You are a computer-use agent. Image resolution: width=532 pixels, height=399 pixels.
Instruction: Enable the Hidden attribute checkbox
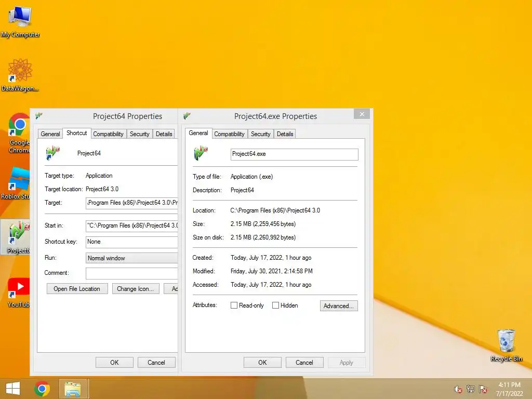click(x=275, y=305)
